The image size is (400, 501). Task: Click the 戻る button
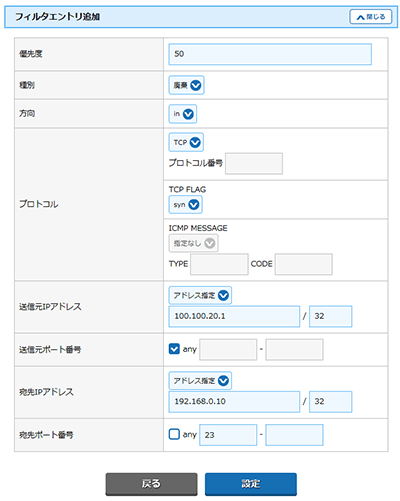(x=151, y=484)
